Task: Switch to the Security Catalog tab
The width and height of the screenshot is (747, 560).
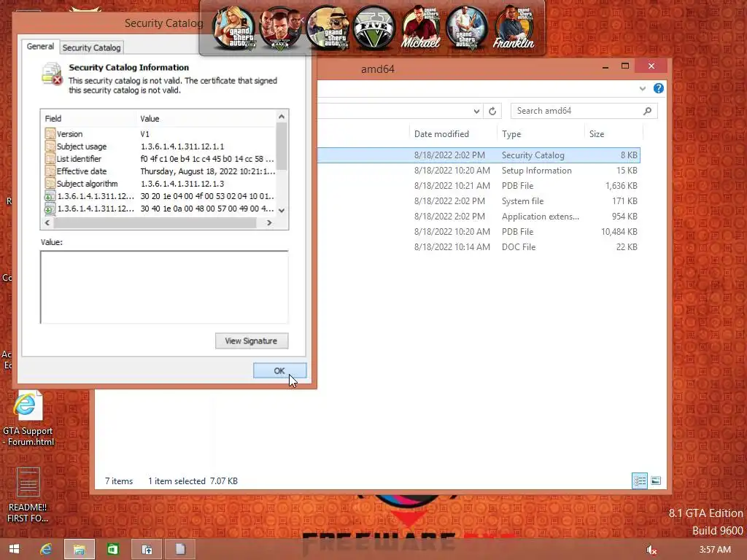Action: click(x=91, y=47)
